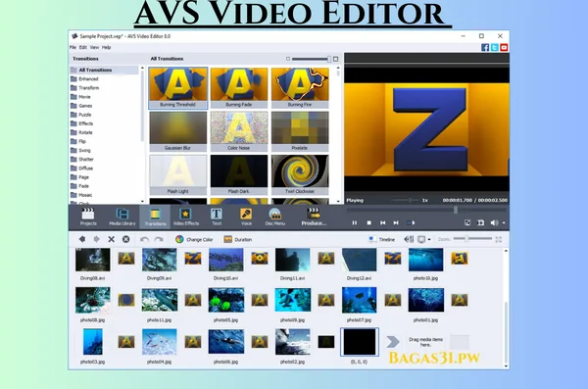Viewport: 588px width, 389px height.
Task: Click Change Color button
Action: 194,239
